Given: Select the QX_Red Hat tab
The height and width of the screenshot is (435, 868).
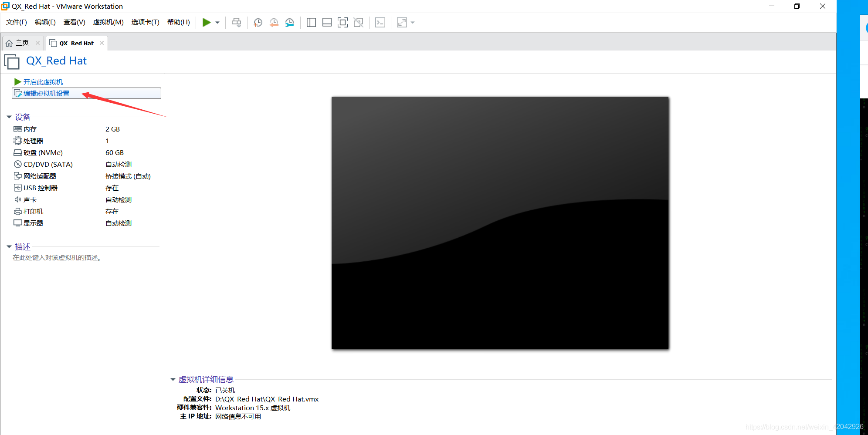Looking at the screenshot, I should [x=77, y=43].
